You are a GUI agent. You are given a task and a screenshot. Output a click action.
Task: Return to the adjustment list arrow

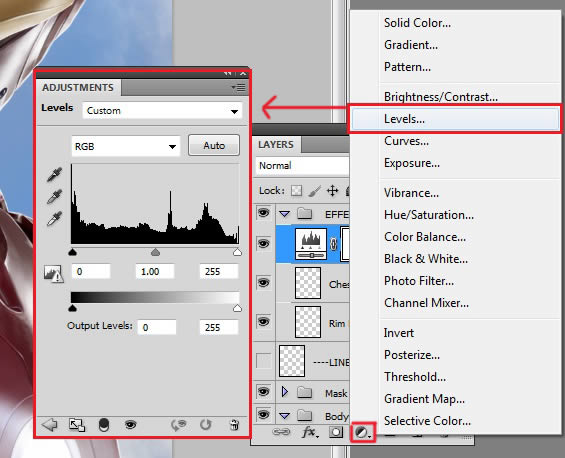click(49, 424)
